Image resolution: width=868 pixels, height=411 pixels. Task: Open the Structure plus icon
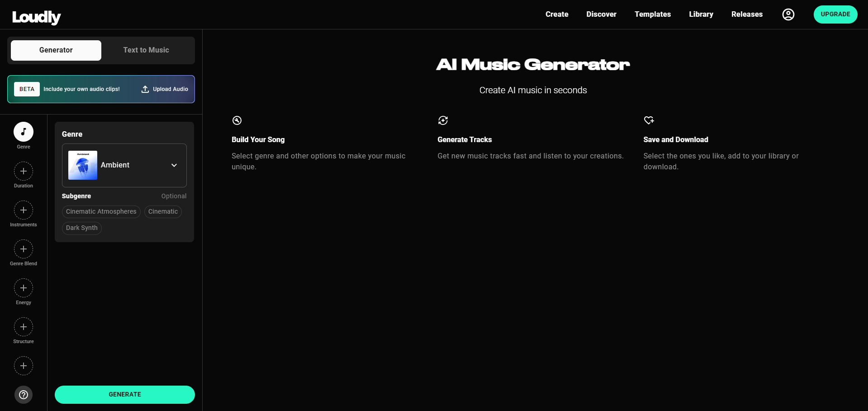tap(24, 327)
